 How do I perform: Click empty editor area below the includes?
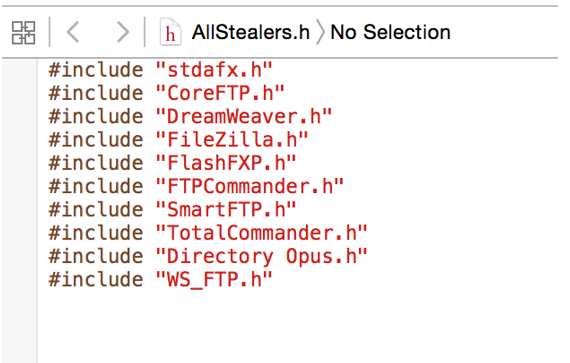(x=298, y=327)
